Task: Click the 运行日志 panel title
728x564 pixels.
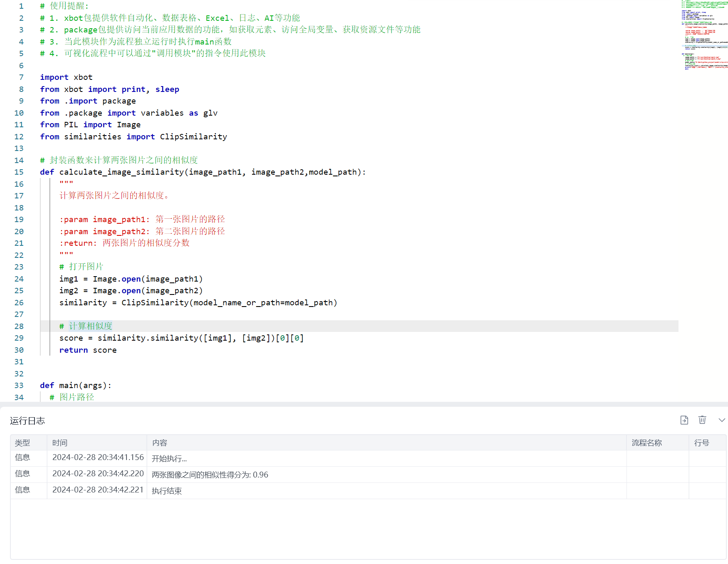Action: coord(27,421)
